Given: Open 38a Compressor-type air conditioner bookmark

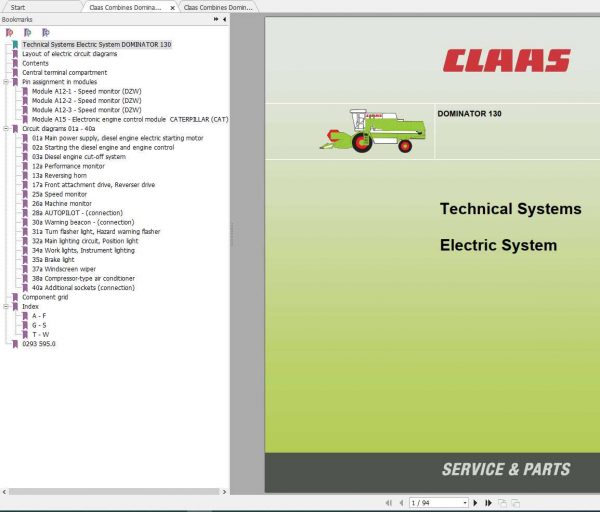Looking at the screenshot, I should tap(83, 279).
